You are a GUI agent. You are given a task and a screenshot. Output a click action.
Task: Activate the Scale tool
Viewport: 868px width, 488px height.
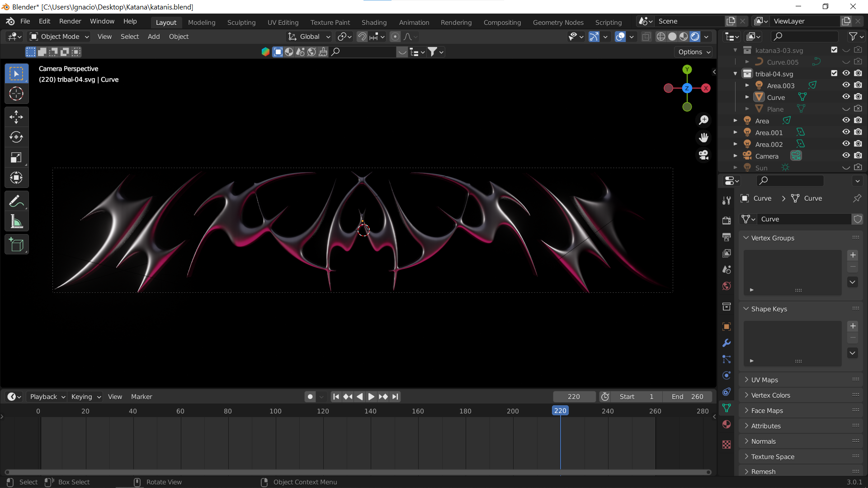[16, 157]
